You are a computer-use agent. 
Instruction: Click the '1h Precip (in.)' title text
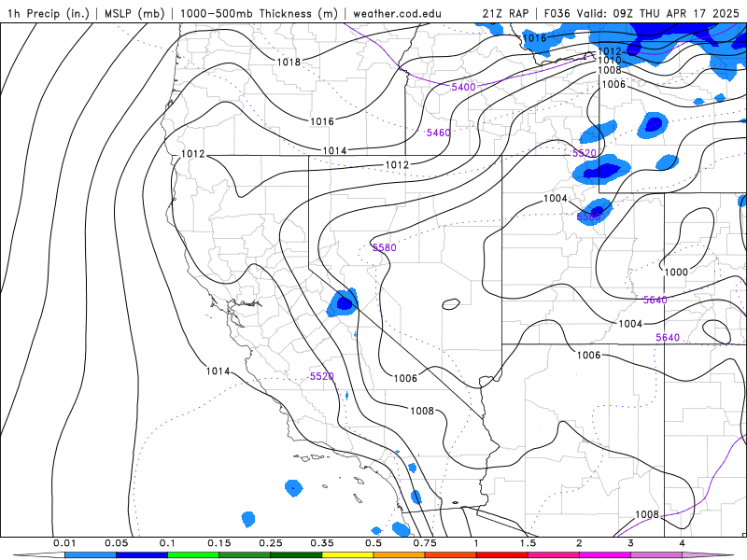pos(49,13)
